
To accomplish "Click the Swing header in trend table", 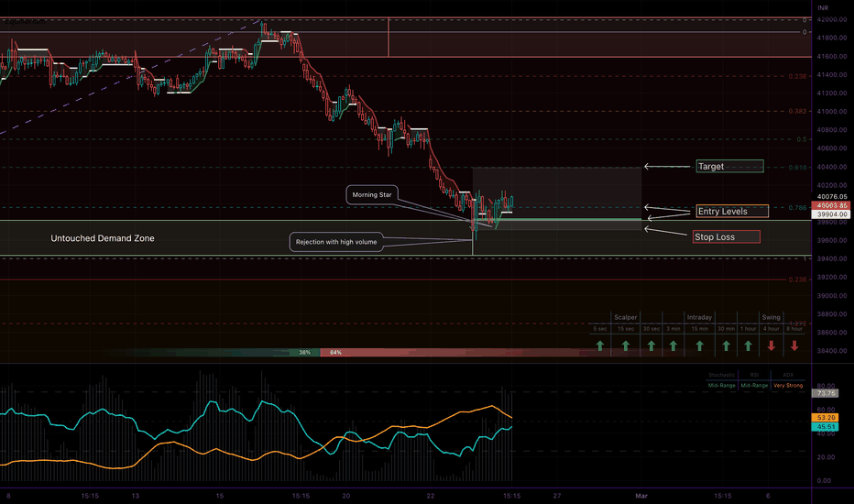I will (x=771, y=317).
